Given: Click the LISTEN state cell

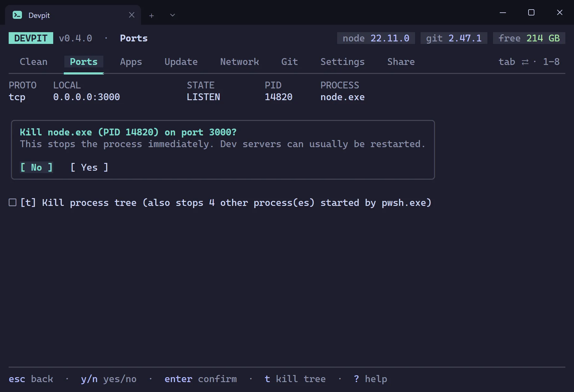Looking at the screenshot, I should [203, 97].
